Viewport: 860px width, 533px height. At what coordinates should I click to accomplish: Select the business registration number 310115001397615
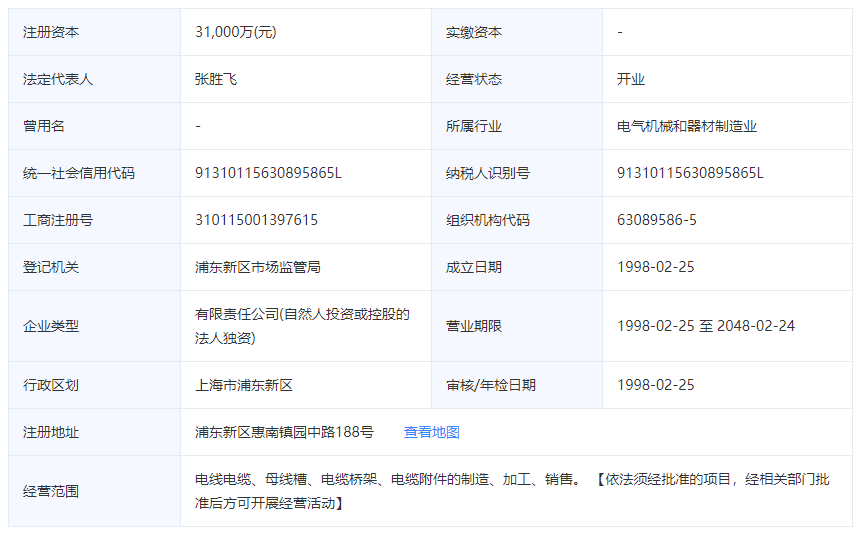click(256, 220)
